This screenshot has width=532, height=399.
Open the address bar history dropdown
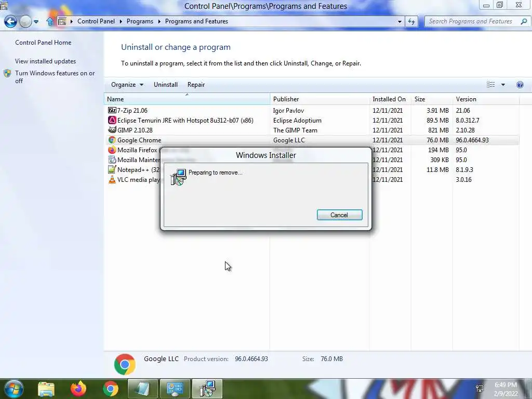(x=400, y=21)
